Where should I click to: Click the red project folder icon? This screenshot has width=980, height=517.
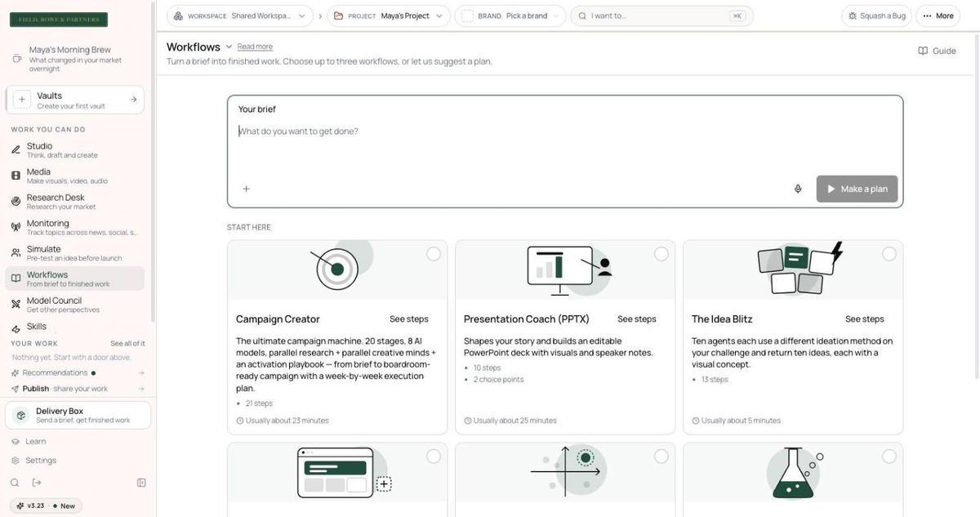click(x=339, y=16)
